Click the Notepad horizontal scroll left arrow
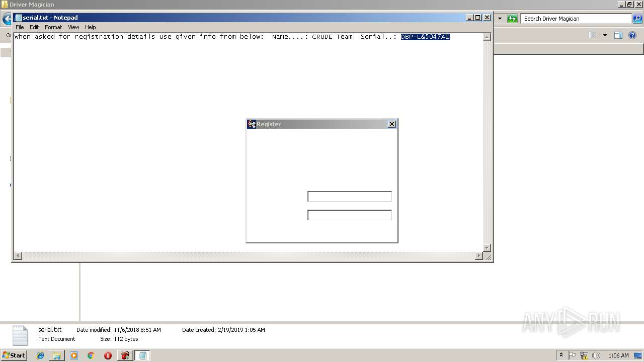 click(18, 256)
